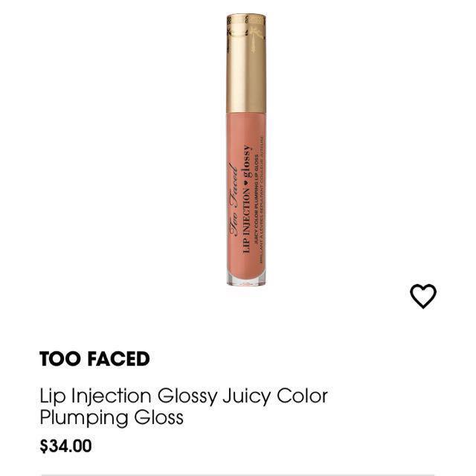Click the Plumping Gloss title line

[112, 417]
